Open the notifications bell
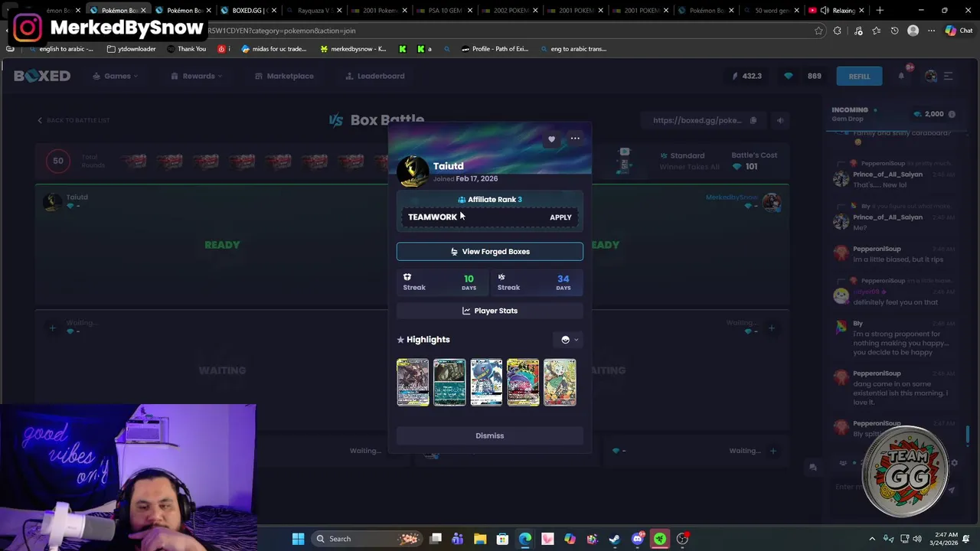 point(902,75)
